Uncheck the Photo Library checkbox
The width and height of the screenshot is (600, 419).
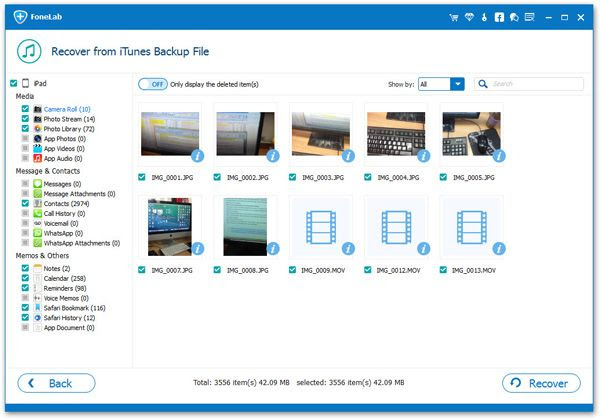pyautogui.click(x=25, y=129)
